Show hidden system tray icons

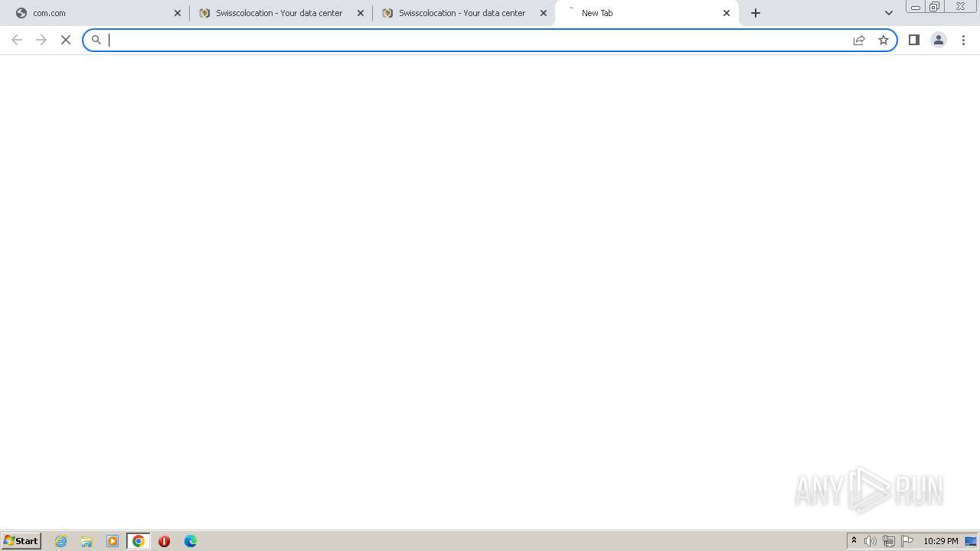coord(854,541)
